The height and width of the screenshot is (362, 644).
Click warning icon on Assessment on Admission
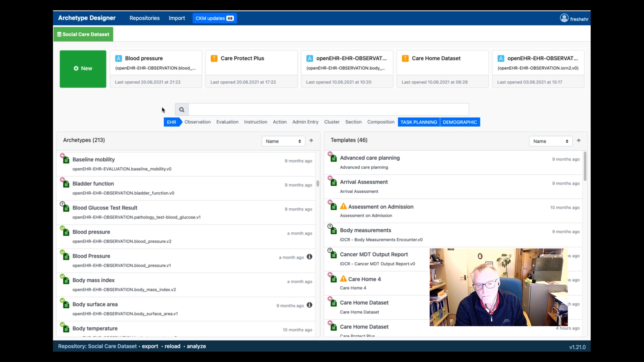click(343, 206)
